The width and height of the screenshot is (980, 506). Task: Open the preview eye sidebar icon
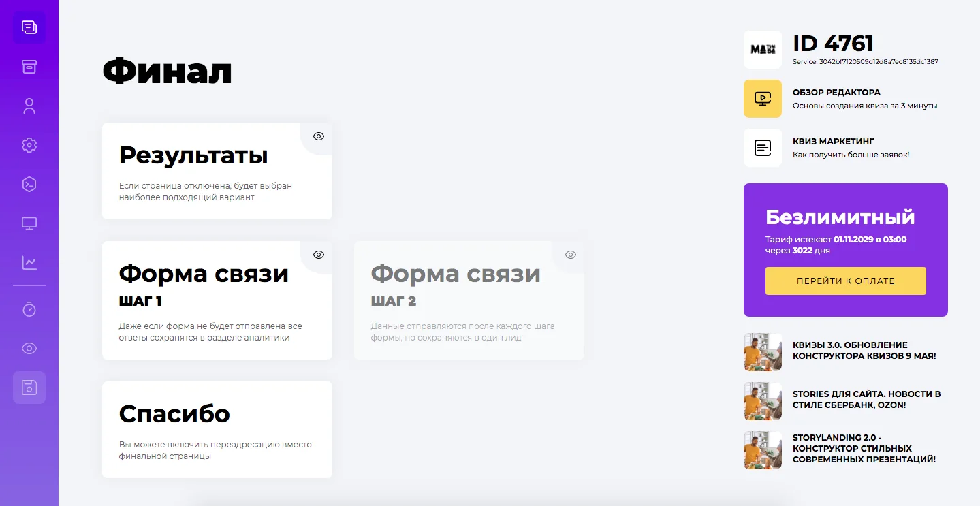click(x=29, y=349)
